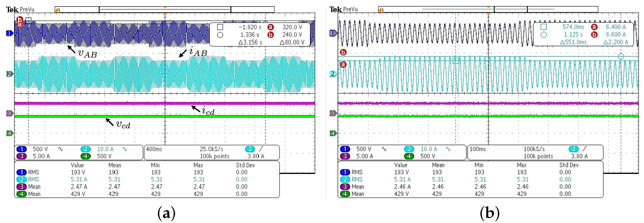Click 3.80 A trigger level in left scope
Image resolution: width=644 pixels, height=223 pixels.
[256, 156]
